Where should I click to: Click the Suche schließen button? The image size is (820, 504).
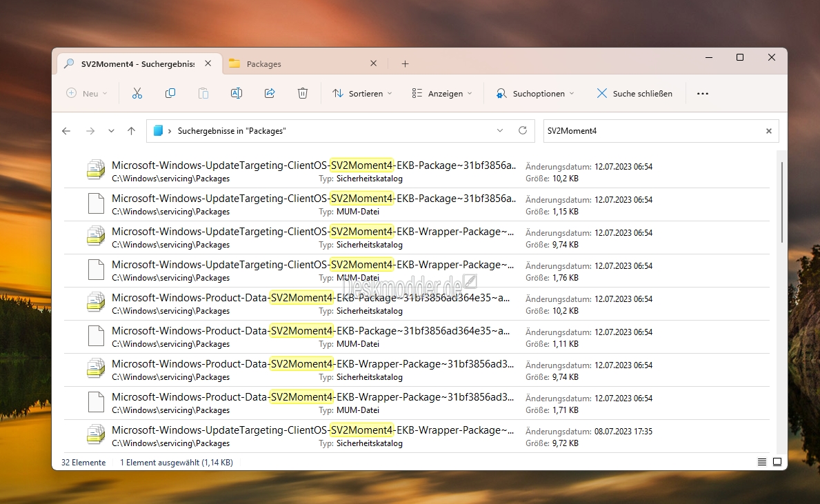point(635,94)
